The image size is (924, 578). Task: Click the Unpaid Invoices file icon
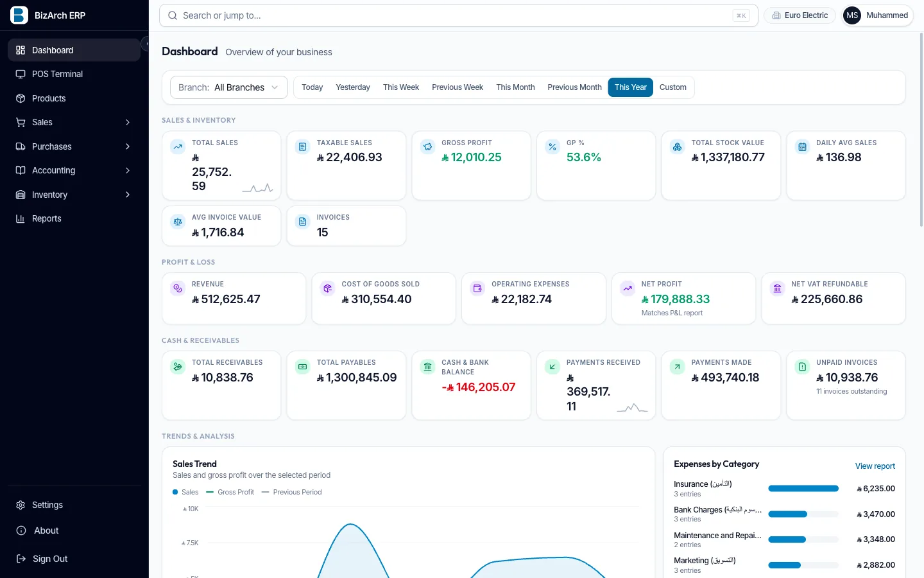coord(802,367)
